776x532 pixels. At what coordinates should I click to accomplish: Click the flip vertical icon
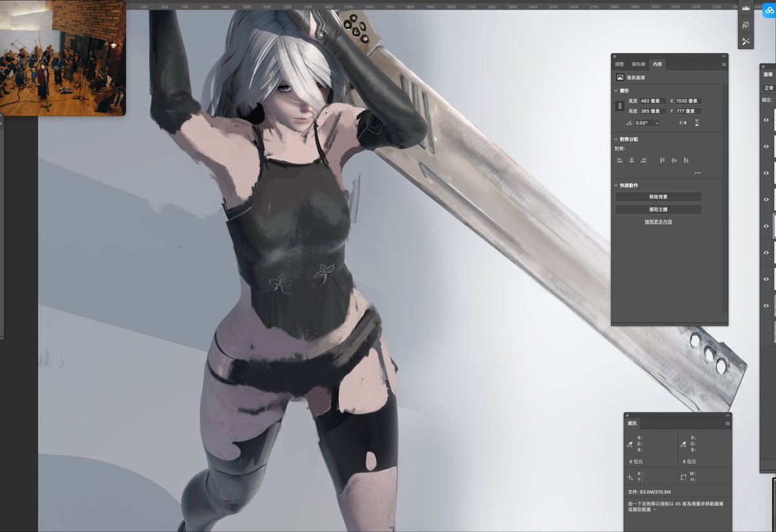pyautogui.click(x=697, y=123)
